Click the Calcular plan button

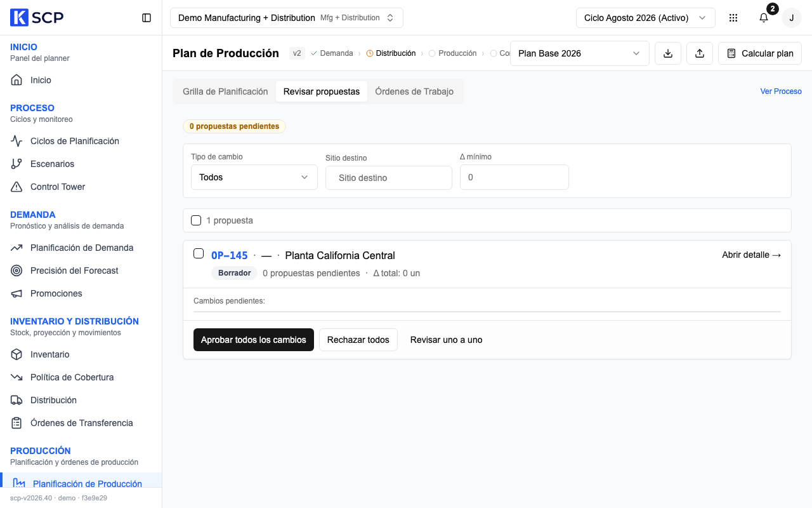click(760, 53)
